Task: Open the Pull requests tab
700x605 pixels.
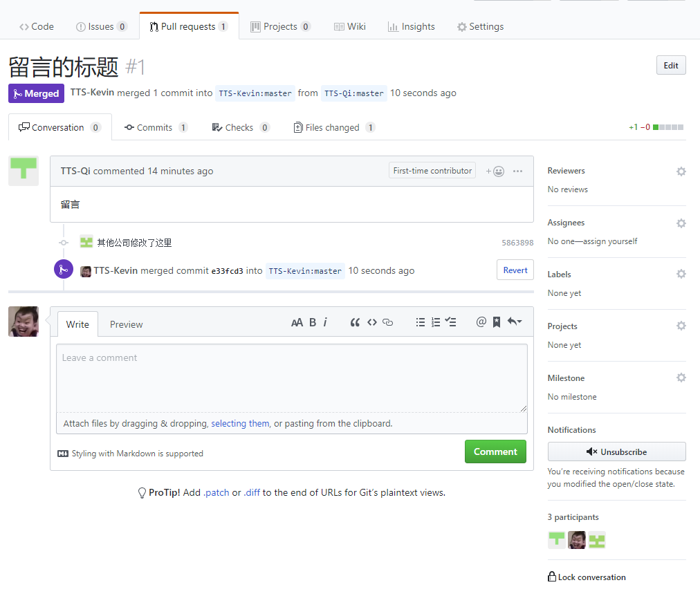Action: [189, 27]
